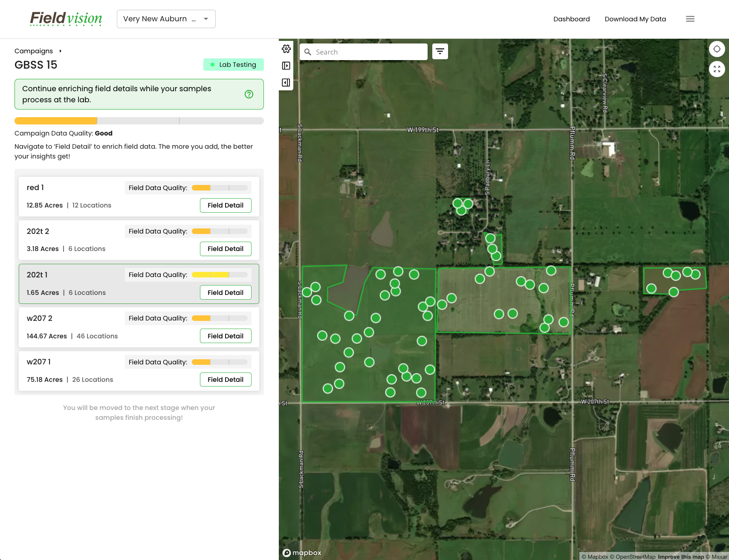The width and height of the screenshot is (729, 560).
Task: Click Improve this map link
Action: pos(681,557)
